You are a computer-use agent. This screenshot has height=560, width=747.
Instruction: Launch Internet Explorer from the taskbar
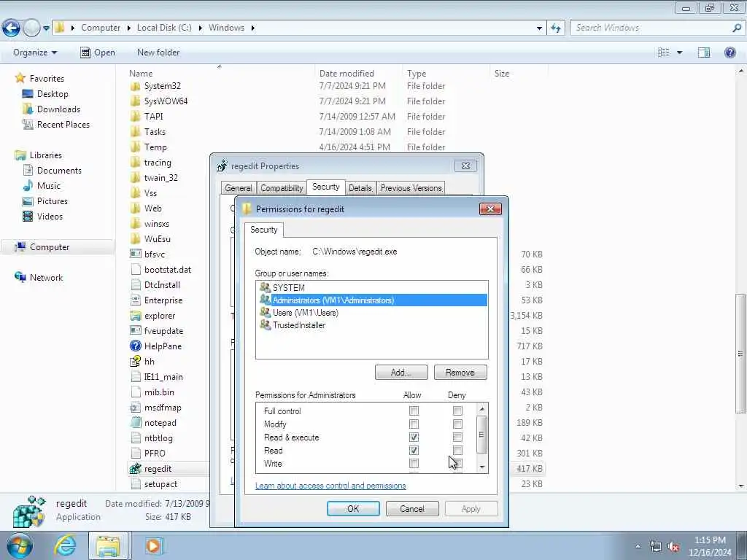65,545
